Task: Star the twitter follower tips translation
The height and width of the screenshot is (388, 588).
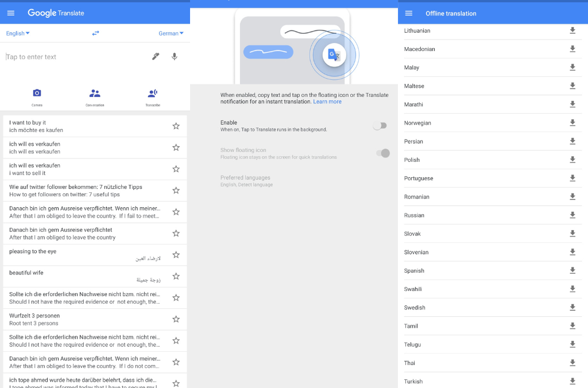Action: (176, 191)
